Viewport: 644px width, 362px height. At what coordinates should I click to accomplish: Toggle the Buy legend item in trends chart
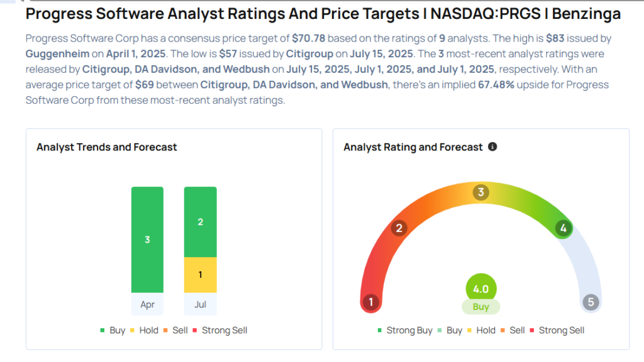click(113, 331)
